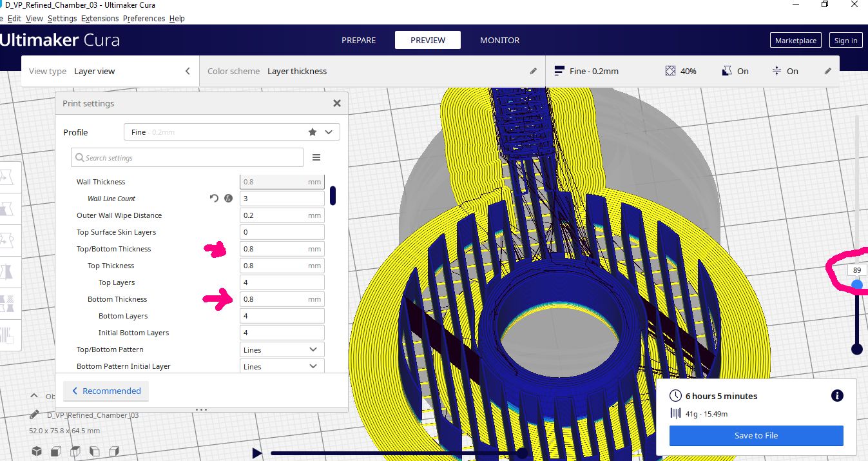Image resolution: width=868 pixels, height=461 pixels.
Task: Go back to Recommended settings
Action: [106, 391]
